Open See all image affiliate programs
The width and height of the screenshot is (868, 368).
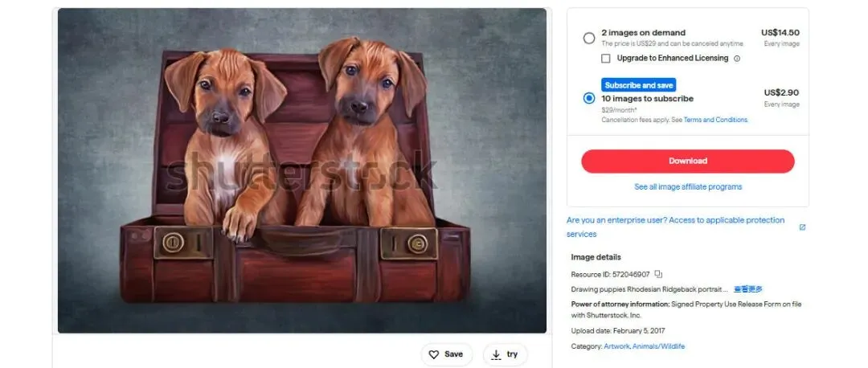tap(688, 186)
